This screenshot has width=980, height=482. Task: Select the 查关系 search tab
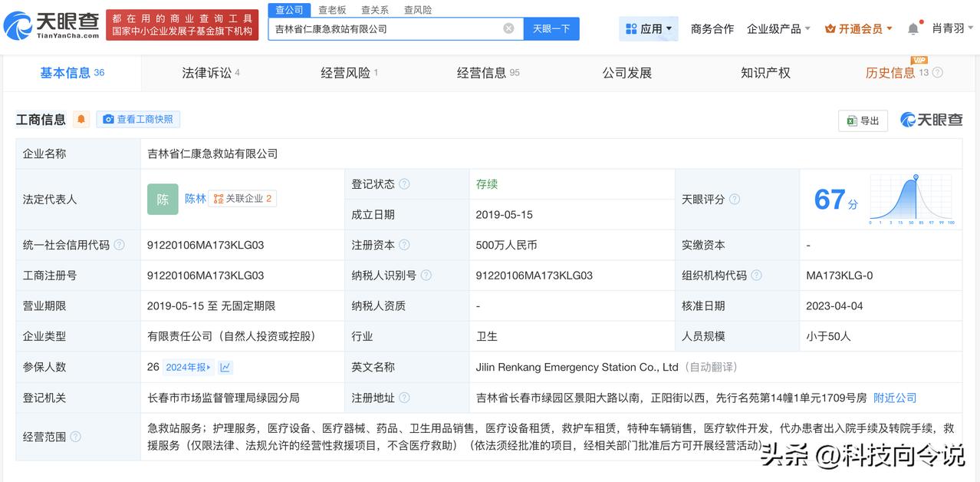375,10
